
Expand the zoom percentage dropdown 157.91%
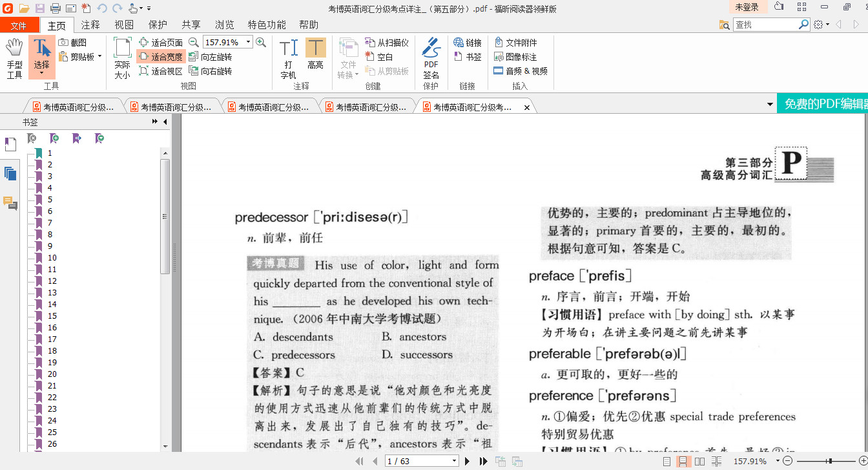click(249, 42)
